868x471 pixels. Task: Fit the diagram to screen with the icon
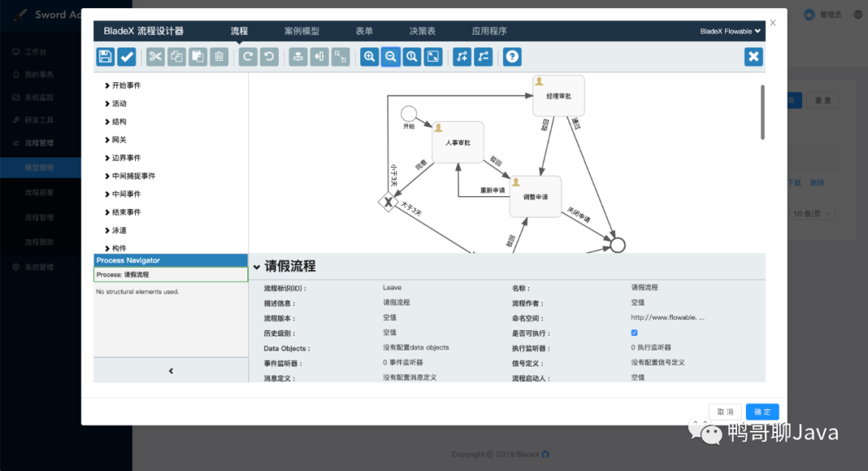click(433, 56)
